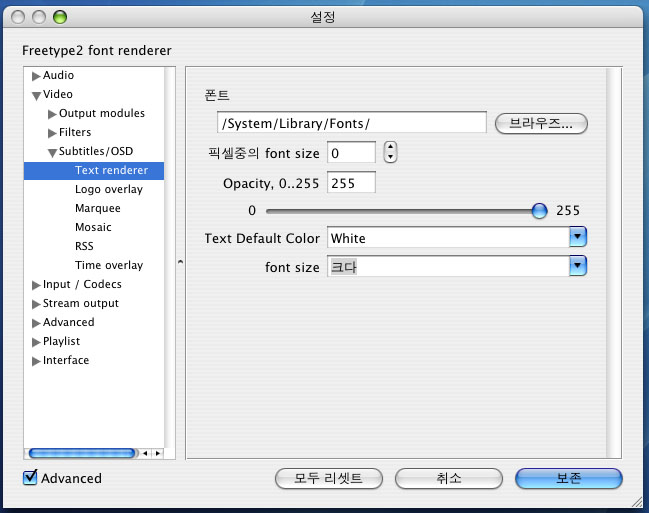This screenshot has width=649, height=513.
Task: Open the font size combo box
Action: click(x=577, y=266)
